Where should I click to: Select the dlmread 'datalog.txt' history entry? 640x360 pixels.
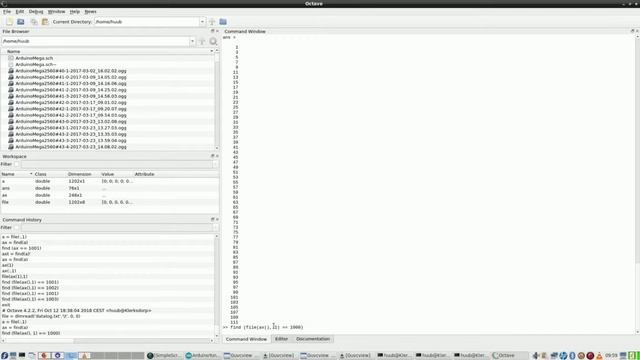[41, 316]
